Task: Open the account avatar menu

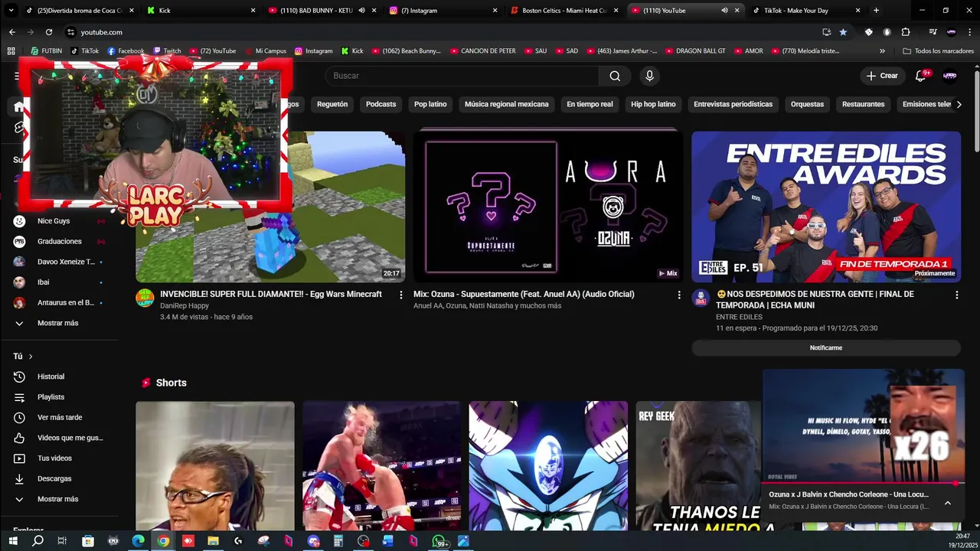Action: click(x=950, y=76)
